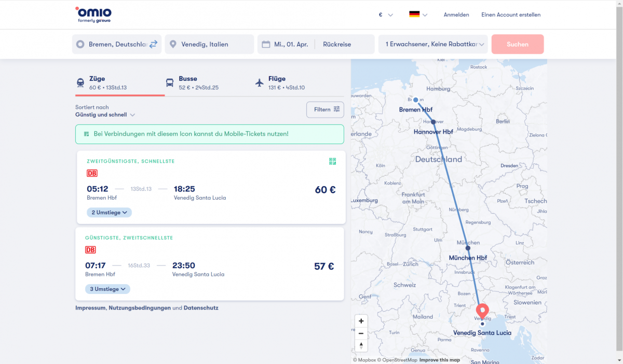Image resolution: width=623 pixels, height=364 pixels.
Task: Click the Venedig, Italien destination field
Action: pyautogui.click(x=209, y=44)
